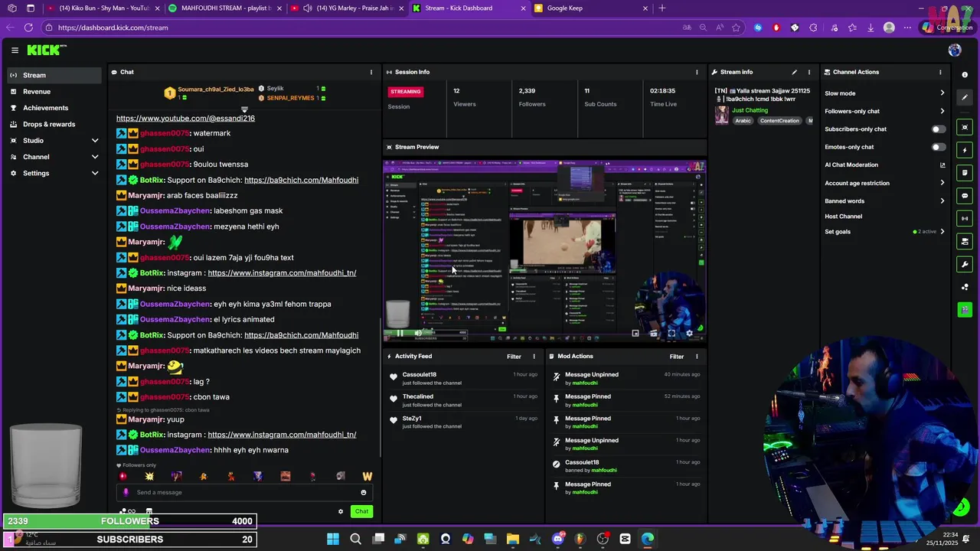Open Set goals arrow
This screenshot has width=980, height=551.
942,232
